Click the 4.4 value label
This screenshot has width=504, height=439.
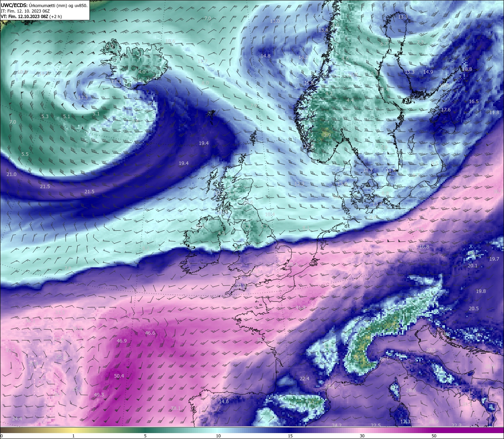pyautogui.click(x=350, y=100)
